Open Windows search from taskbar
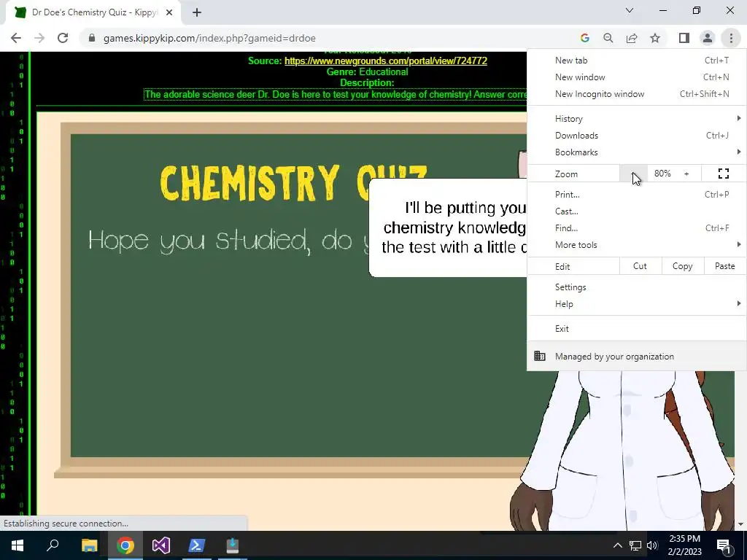This screenshot has width=747, height=560. [x=53, y=545]
